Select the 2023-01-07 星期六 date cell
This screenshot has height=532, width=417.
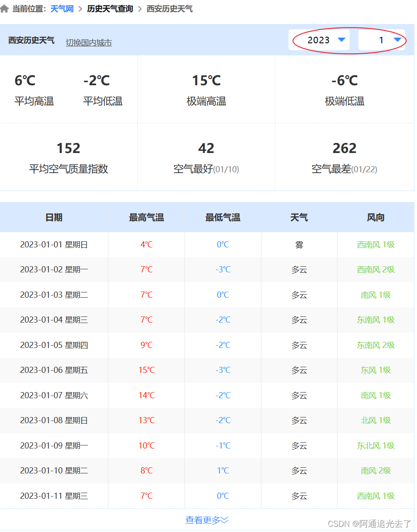(54, 396)
